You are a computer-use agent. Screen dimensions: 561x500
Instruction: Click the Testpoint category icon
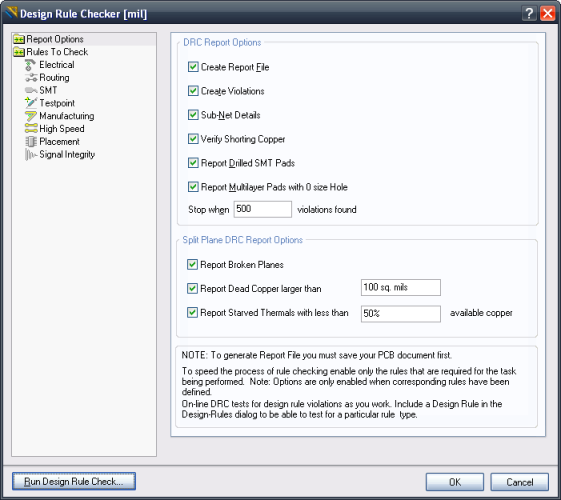(x=31, y=103)
